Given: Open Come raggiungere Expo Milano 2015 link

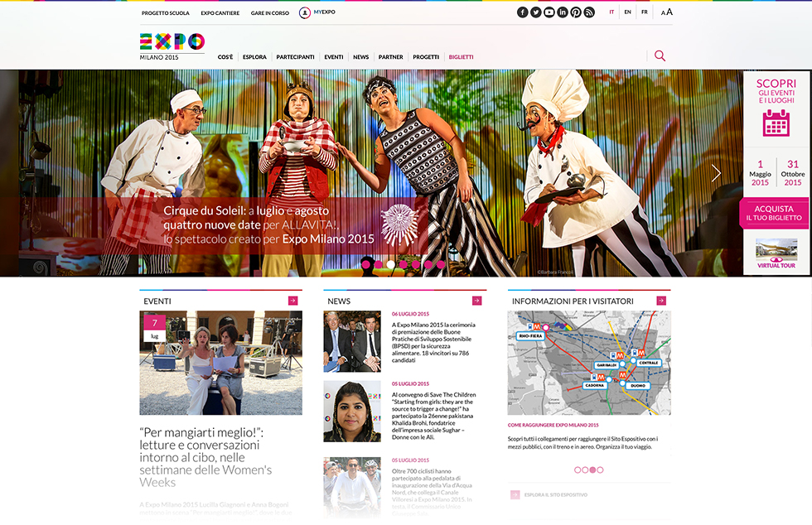Looking at the screenshot, I should click(553, 425).
